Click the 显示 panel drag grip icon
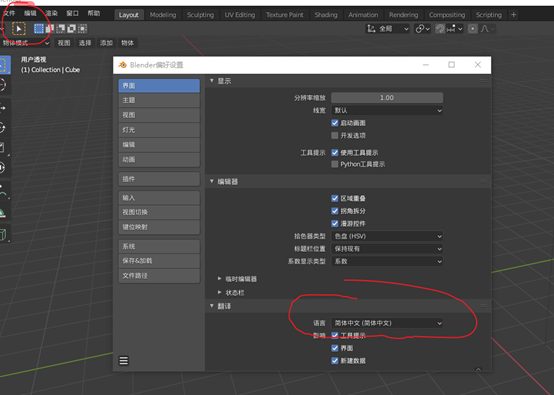Viewport: 554px width, 395px height. pyautogui.click(x=483, y=81)
